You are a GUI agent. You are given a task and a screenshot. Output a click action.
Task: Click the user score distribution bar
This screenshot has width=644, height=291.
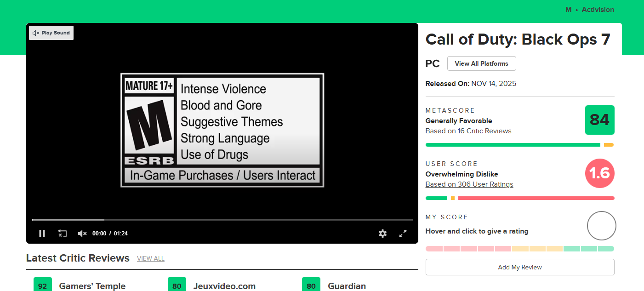(x=520, y=198)
